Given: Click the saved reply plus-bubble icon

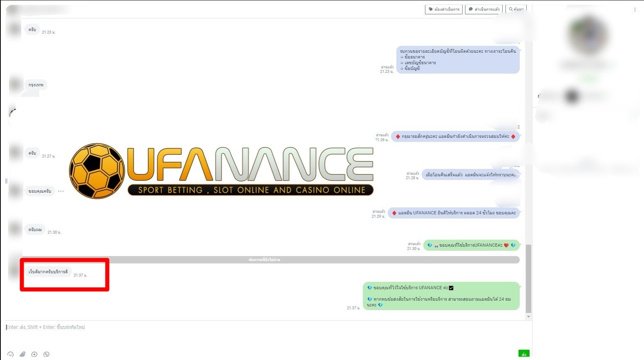Looking at the screenshot, I should (34, 354).
